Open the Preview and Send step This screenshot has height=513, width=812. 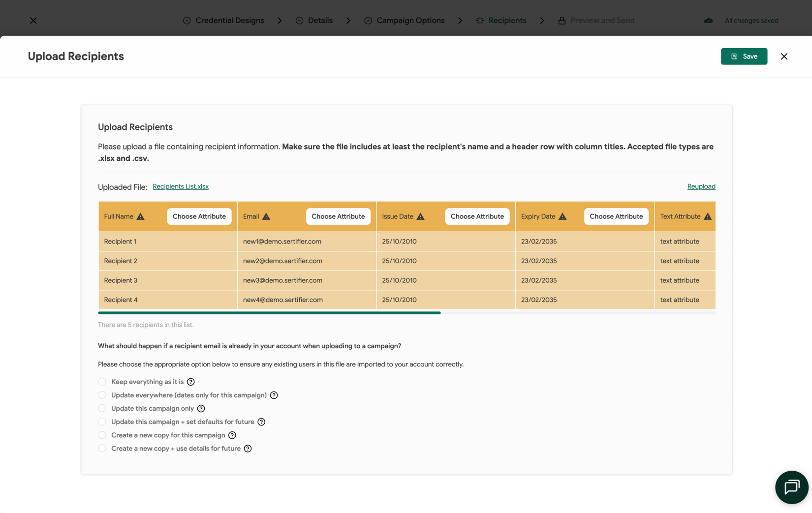tap(602, 21)
